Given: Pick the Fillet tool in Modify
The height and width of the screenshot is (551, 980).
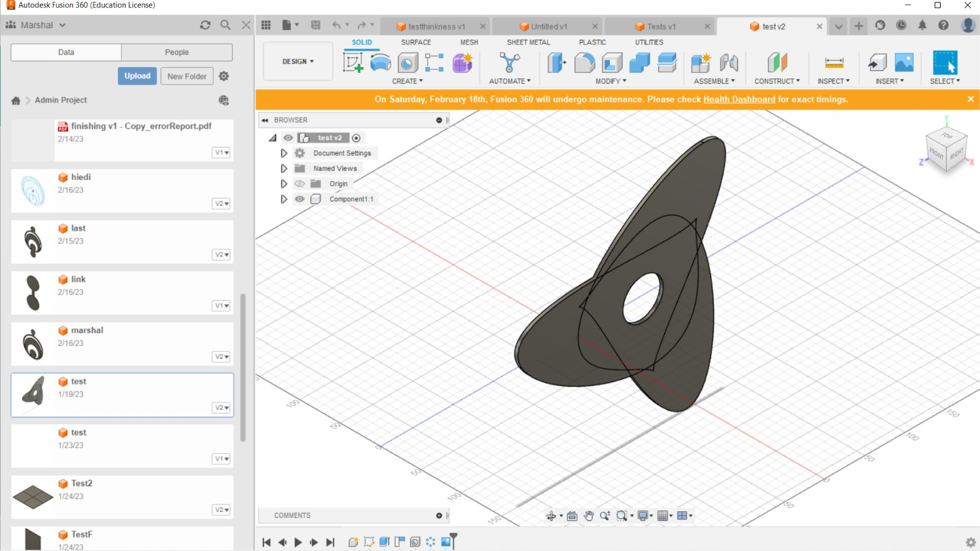Looking at the screenshot, I should coord(584,62).
